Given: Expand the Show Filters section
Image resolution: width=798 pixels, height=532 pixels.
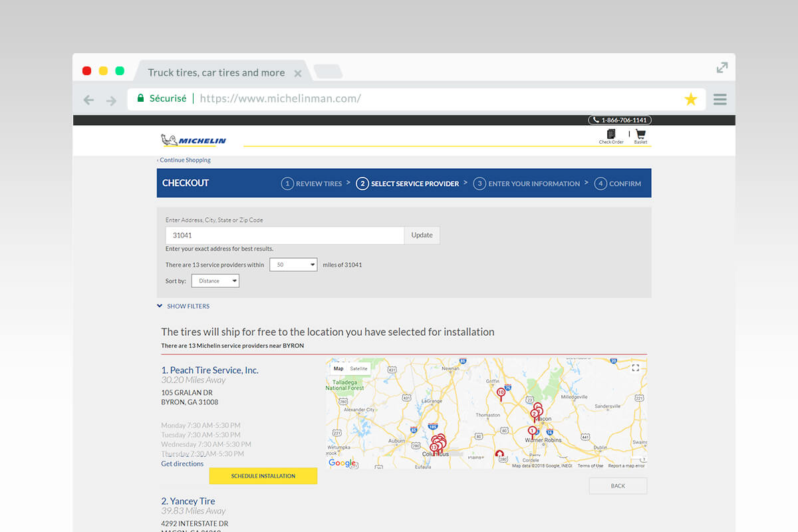Looking at the screenshot, I should click(x=183, y=307).
